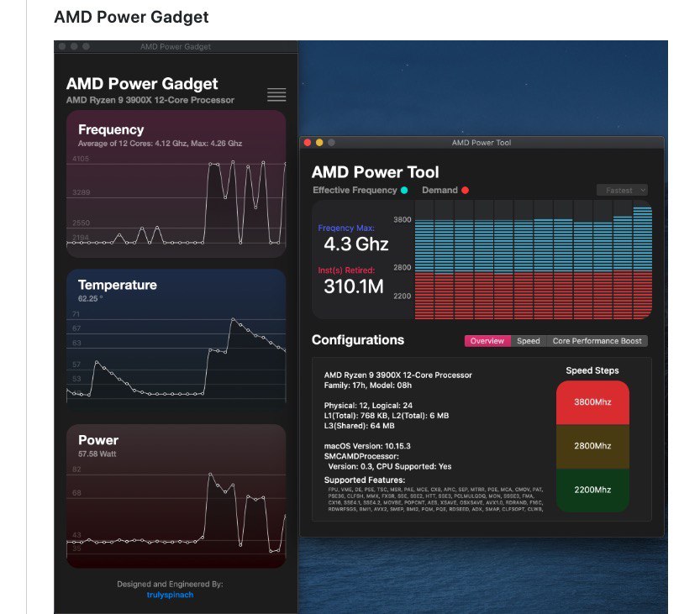Click the AMD Power Gadget page heading
Image resolution: width=700 pixels, height=614 pixels.
(x=131, y=17)
